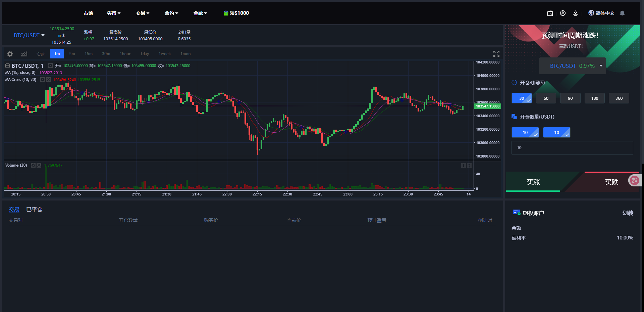The height and width of the screenshot is (312, 644).
Task: Choose 360 seconds open time
Action: (x=619, y=98)
